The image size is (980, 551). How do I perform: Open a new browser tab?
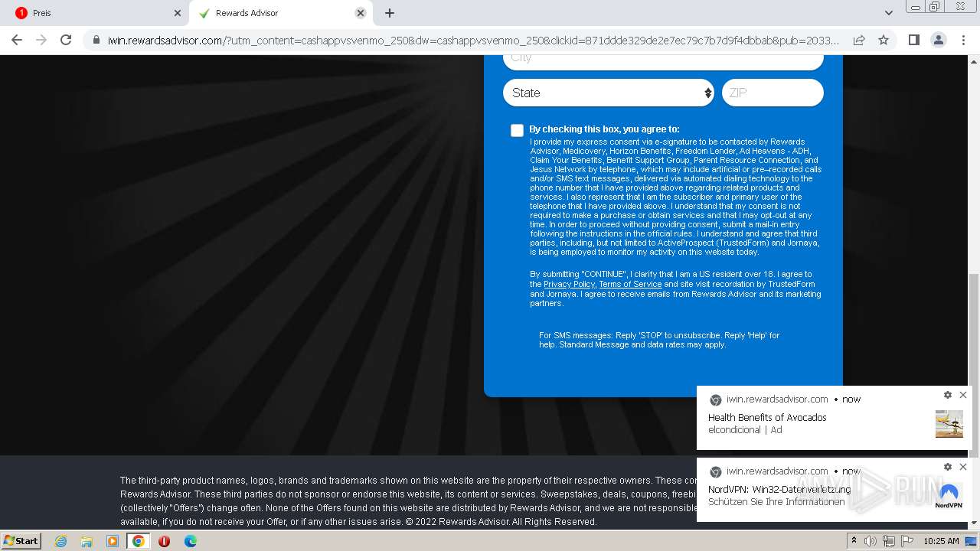pyautogui.click(x=390, y=13)
